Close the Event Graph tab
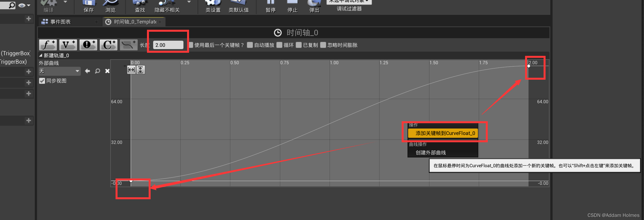 click(x=96, y=22)
